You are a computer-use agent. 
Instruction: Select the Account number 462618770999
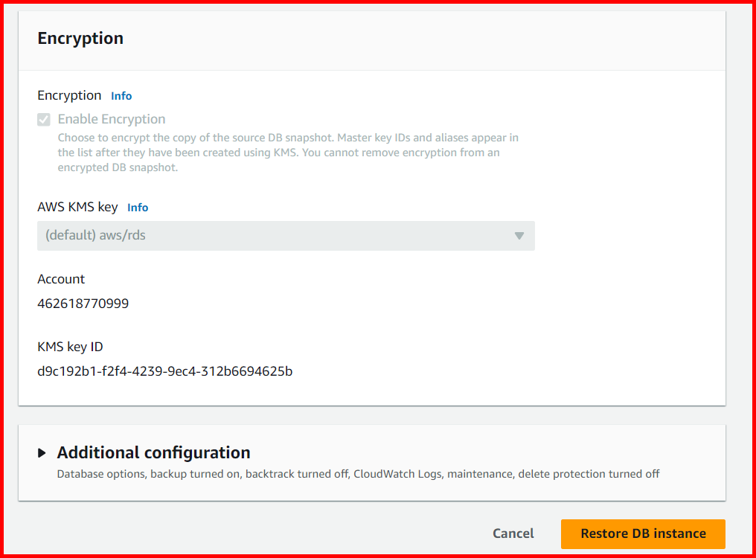pos(83,303)
